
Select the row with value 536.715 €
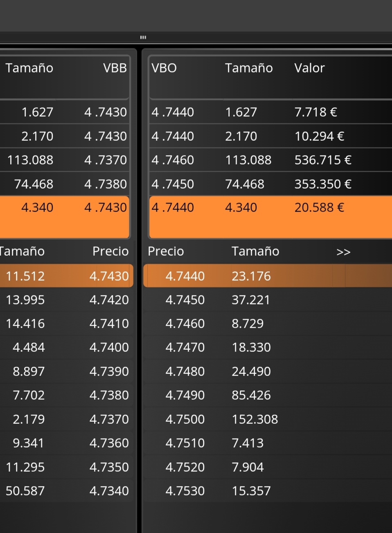tap(270, 160)
